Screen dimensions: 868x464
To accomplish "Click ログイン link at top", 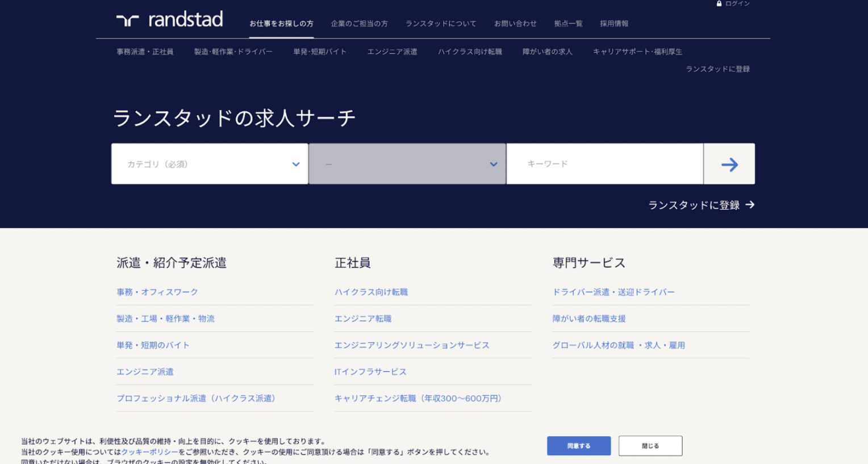I will [737, 3].
